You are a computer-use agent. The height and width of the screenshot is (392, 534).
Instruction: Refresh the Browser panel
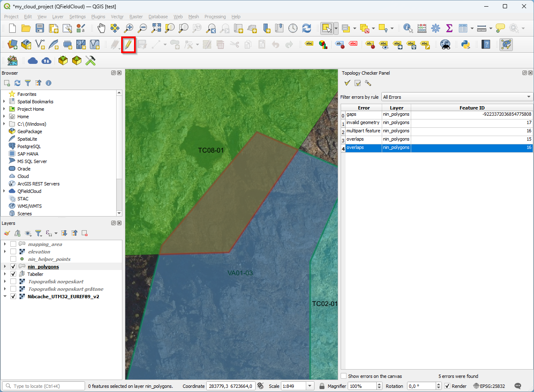pos(17,83)
